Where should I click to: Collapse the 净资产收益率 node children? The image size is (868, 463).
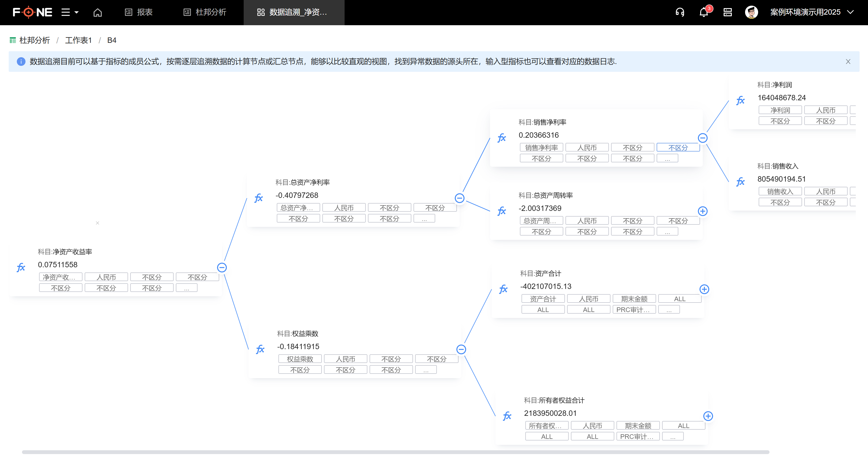coord(222,268)
